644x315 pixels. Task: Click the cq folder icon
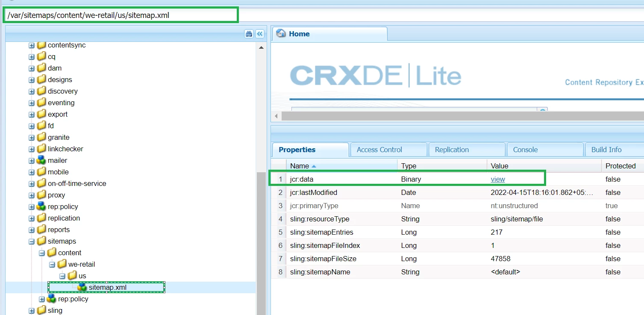click(x=41, y=56)
